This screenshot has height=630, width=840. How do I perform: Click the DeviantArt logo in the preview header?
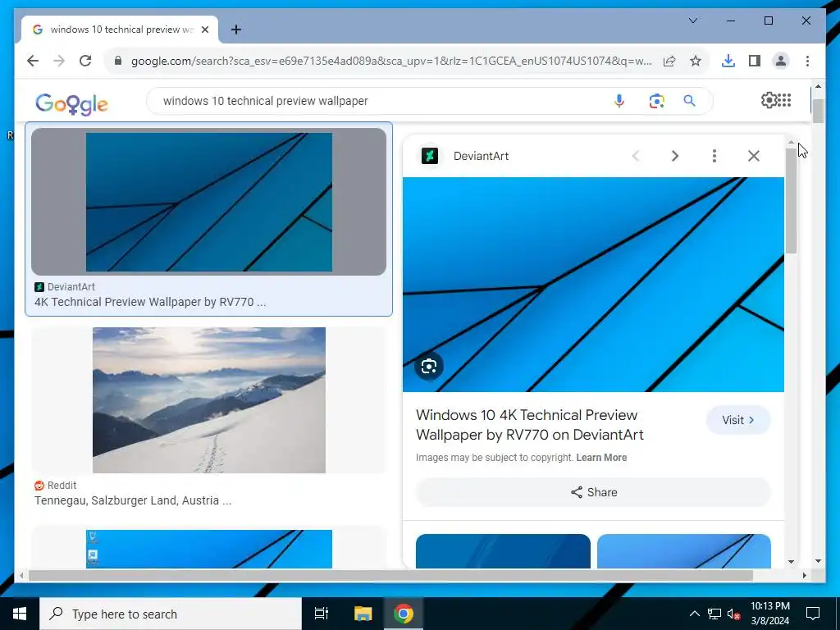click(430, 156)
